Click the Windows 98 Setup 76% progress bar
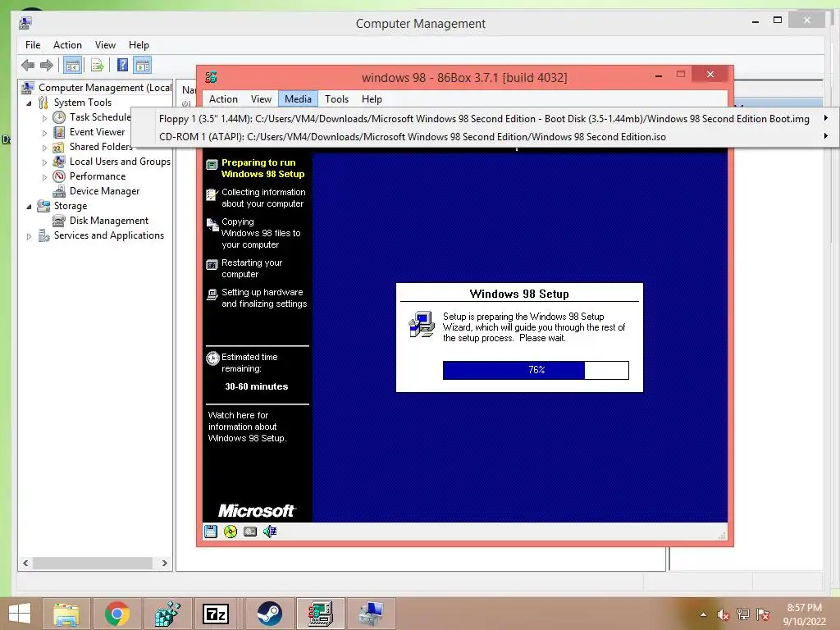 pyautogui.click(x=536, y=370)
